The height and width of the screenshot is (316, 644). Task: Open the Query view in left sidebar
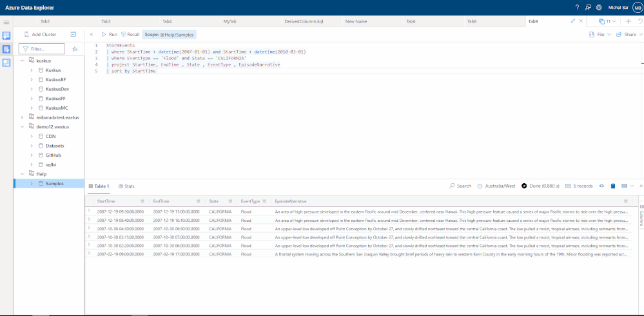[x=6, y=49]
